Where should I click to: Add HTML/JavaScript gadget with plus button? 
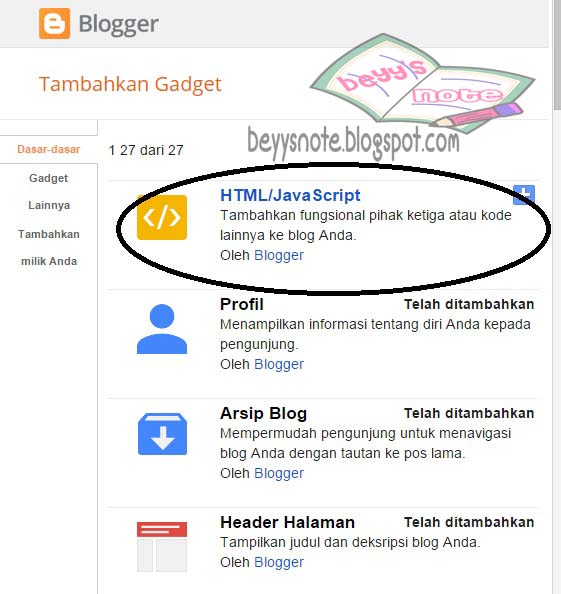tap(524, 195)
